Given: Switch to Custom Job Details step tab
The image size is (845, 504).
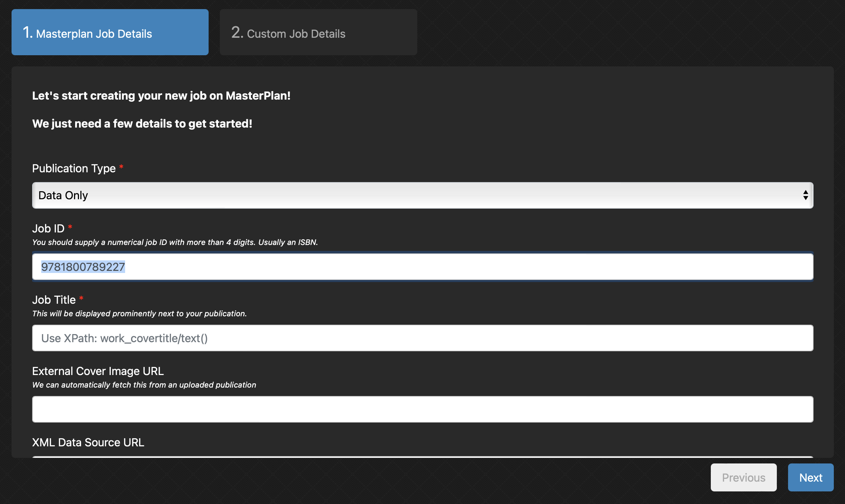Looking at the screenshot, I should point(318,32).
